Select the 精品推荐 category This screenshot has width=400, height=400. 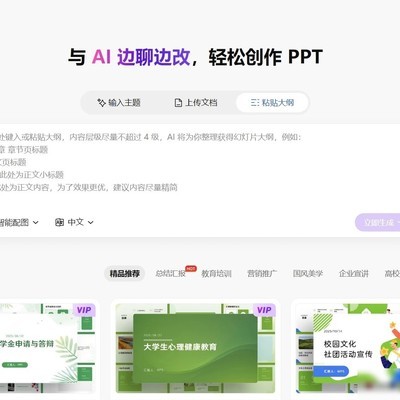click(x=125, y=274)
